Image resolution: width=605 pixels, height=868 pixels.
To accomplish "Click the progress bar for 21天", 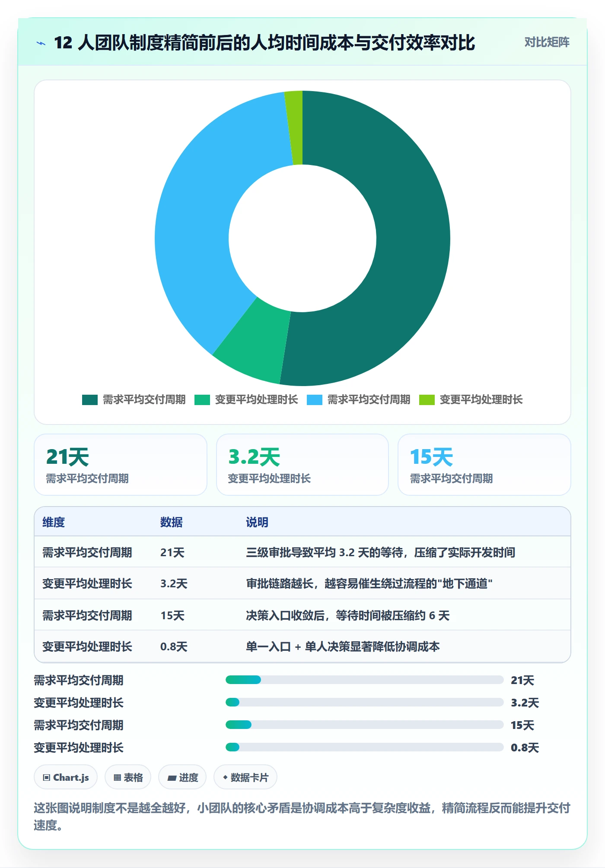I will 364,680.
